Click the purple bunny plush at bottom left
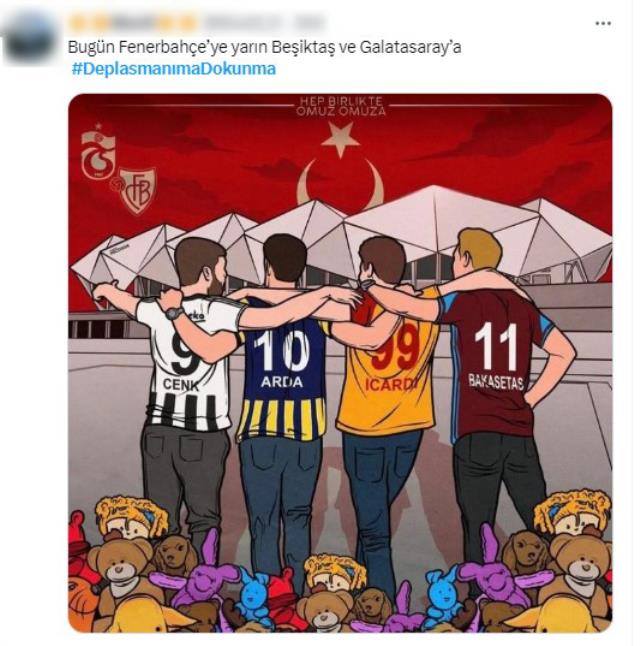The width and height of the screenshot is (640, 646). click(x=203, y=576)
